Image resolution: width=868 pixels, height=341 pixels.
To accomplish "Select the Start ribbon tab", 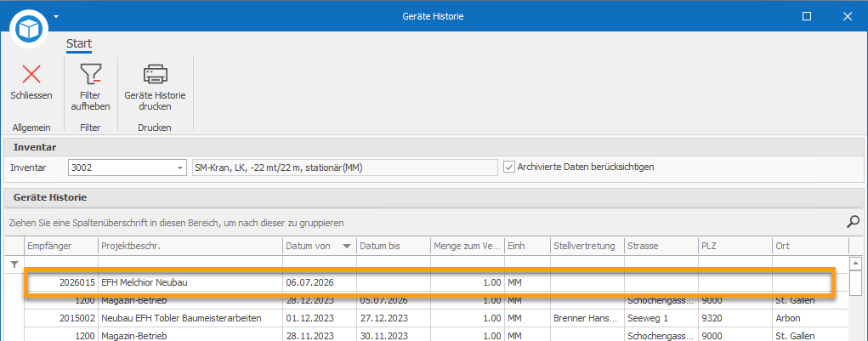I will point(78,43).
